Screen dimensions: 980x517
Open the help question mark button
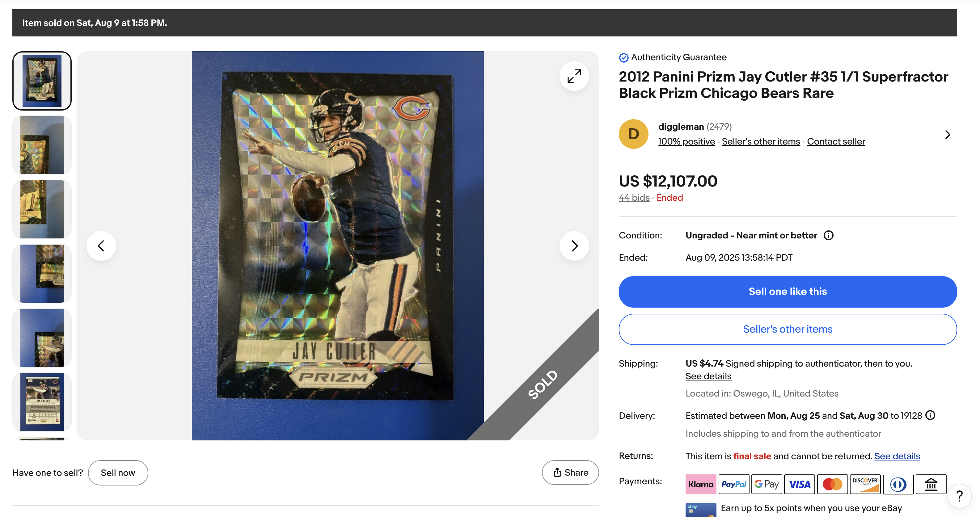click(x=960, y=496)
